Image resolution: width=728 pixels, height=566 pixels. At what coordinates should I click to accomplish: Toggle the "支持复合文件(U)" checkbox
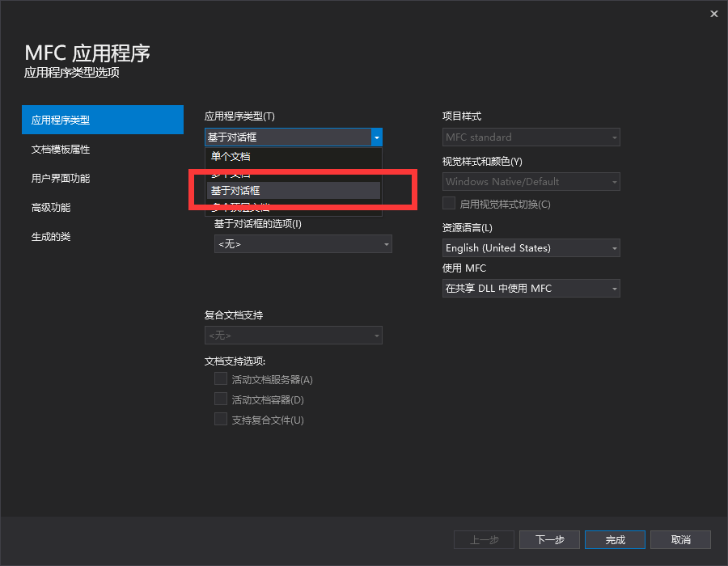tap(221, 419)
